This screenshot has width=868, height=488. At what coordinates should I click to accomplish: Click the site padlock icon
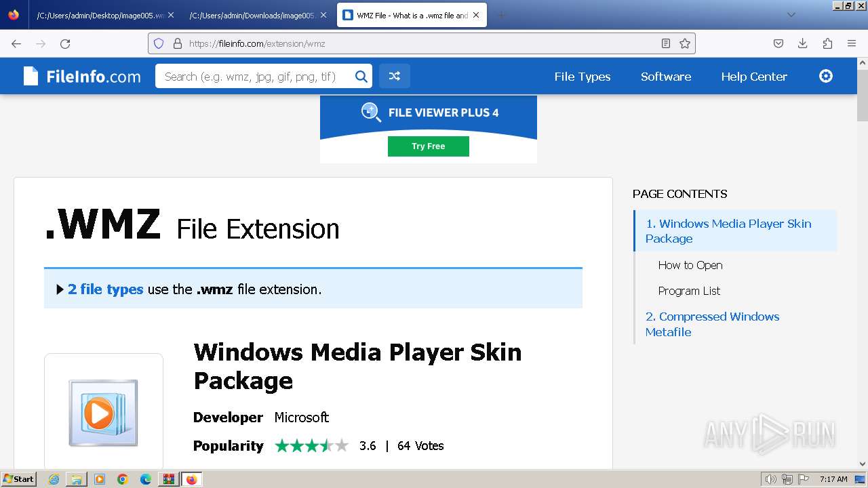pyautogui.click(x=178, y=43)
